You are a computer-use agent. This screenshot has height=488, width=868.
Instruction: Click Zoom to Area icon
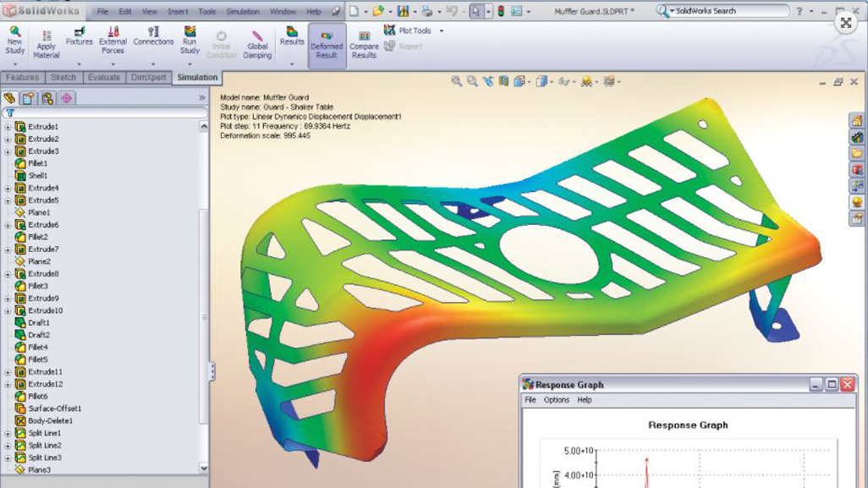click(x=472, y=81)
